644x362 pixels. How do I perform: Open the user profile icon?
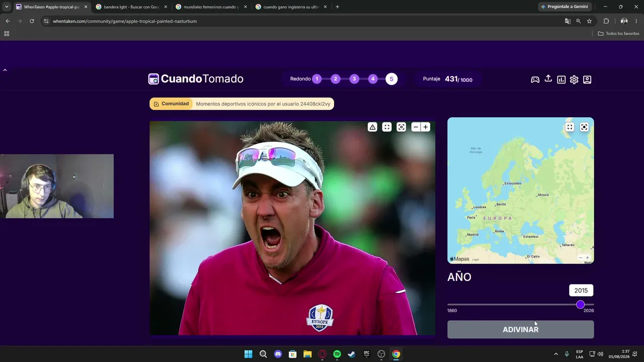(587, 79)
